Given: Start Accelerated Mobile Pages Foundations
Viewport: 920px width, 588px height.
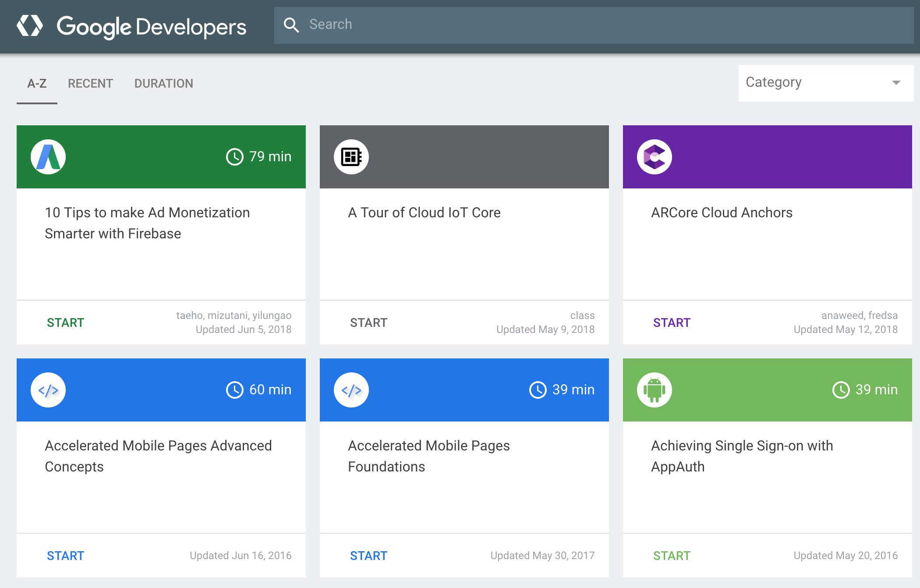Looking at the screenshot, I should coord(369,556).
